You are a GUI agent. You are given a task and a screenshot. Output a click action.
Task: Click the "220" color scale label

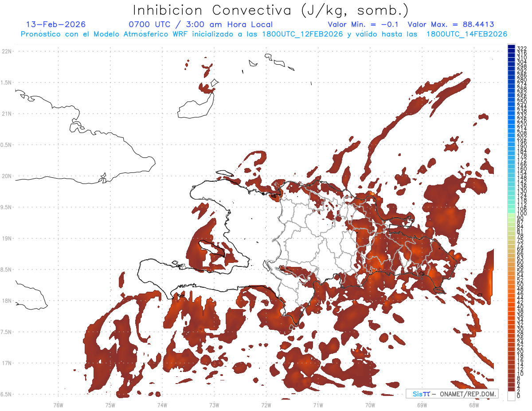click(x=522, y=124)
